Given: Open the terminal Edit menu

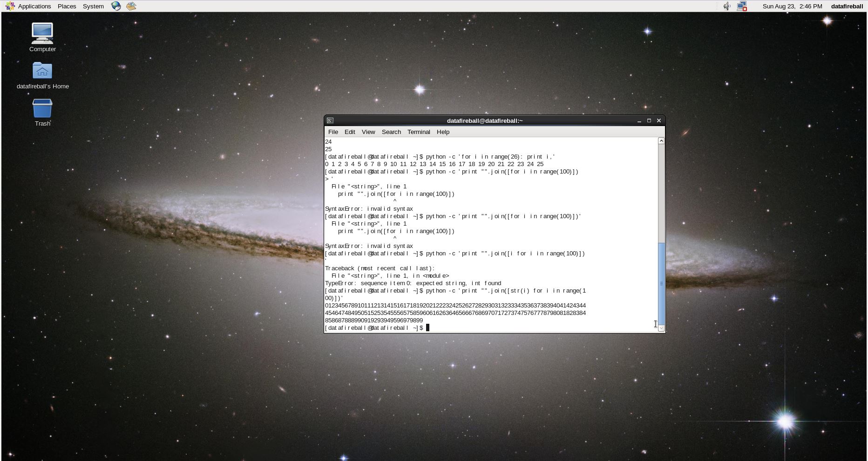Looking at the screenshot, I should click(x=350, y=132).
